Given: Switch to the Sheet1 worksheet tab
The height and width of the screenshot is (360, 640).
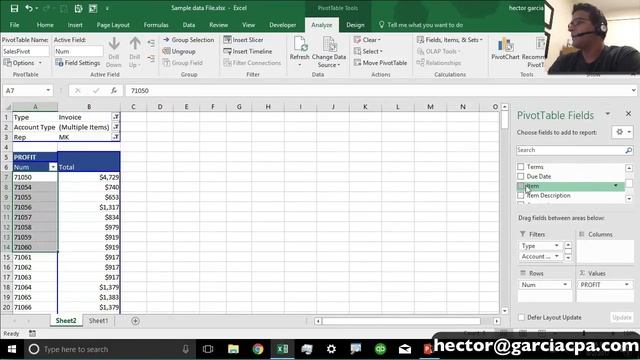Looking at the screenshot, I should (x=98, y=321).
